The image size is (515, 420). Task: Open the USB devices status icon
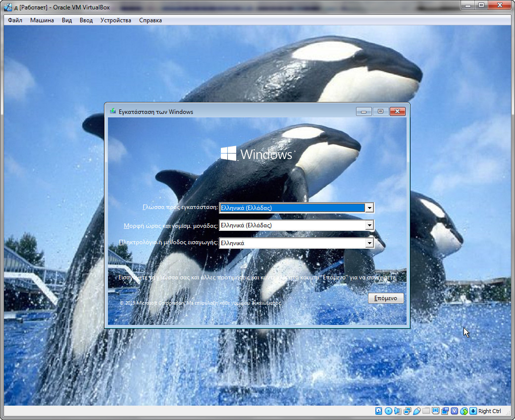tap(416, 411)
